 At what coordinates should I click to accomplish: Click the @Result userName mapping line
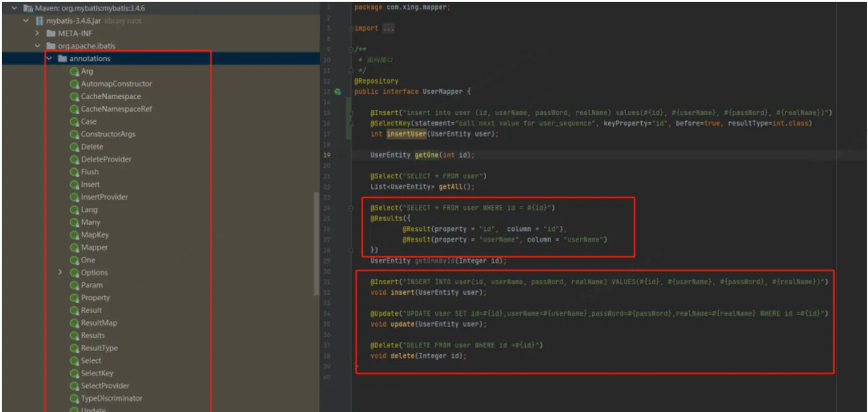click(505, 240)
